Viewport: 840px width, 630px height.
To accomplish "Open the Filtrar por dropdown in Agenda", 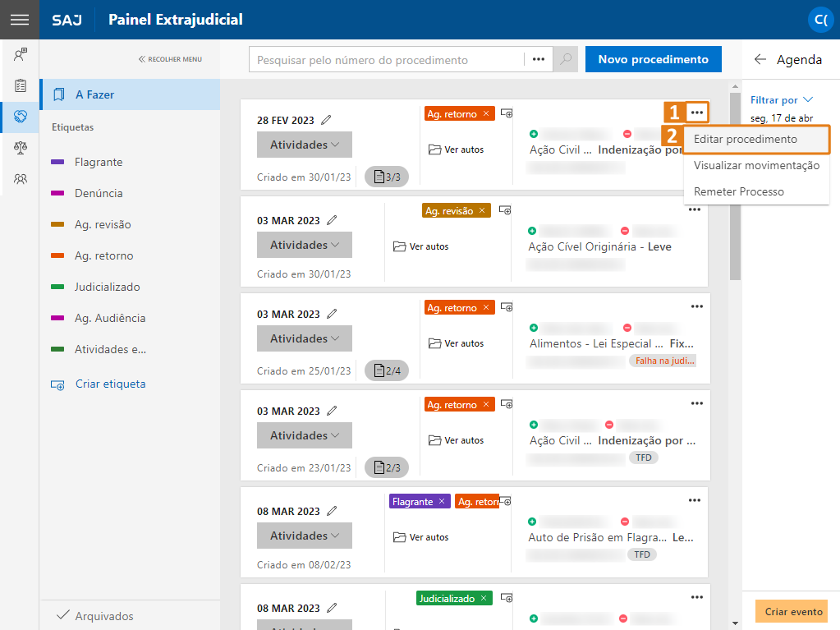I will [782, 100].
